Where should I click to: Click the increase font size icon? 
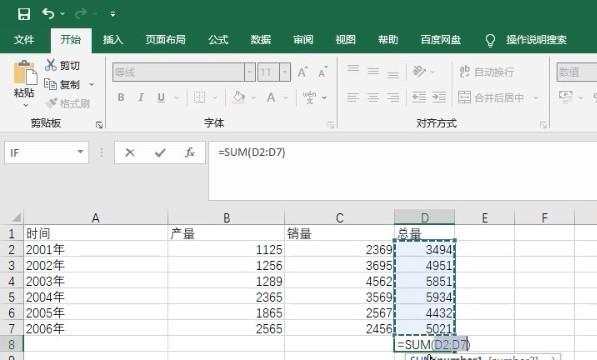(x=303, y=72)
